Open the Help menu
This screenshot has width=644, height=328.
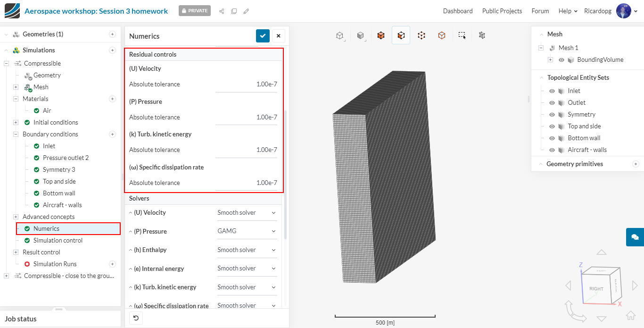tap(568, 11)
